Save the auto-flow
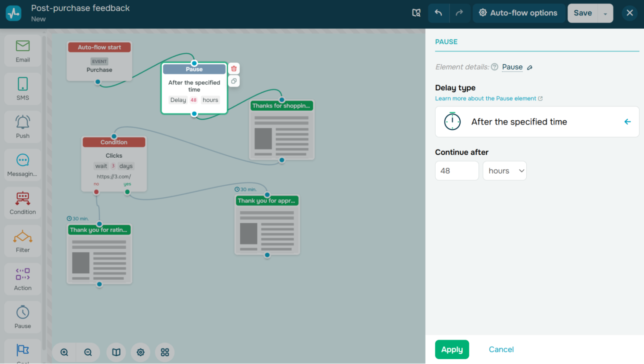Viewport: 644px width, 364px height. [583, 13]
